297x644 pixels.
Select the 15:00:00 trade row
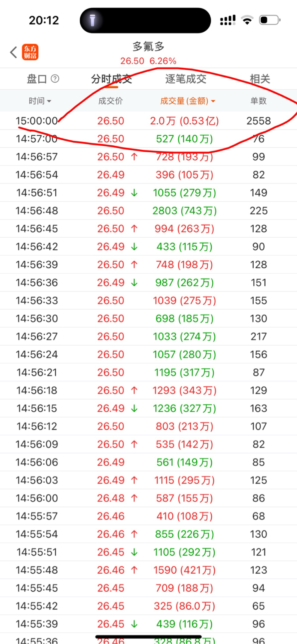pyautogui.click(x=148, y=121)
